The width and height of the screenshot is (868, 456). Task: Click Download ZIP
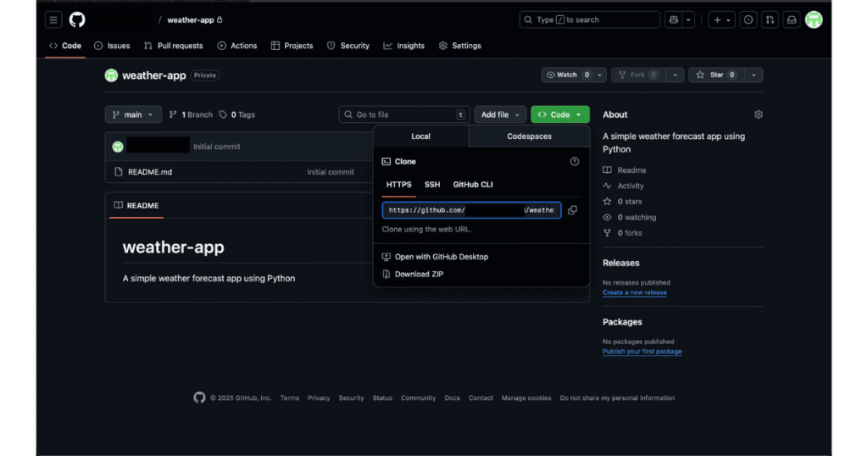tap(419, 274)
